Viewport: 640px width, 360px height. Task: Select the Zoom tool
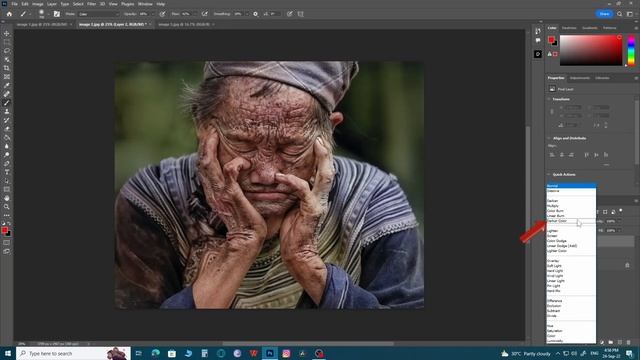pyautogui.click(x=7, y=207)
